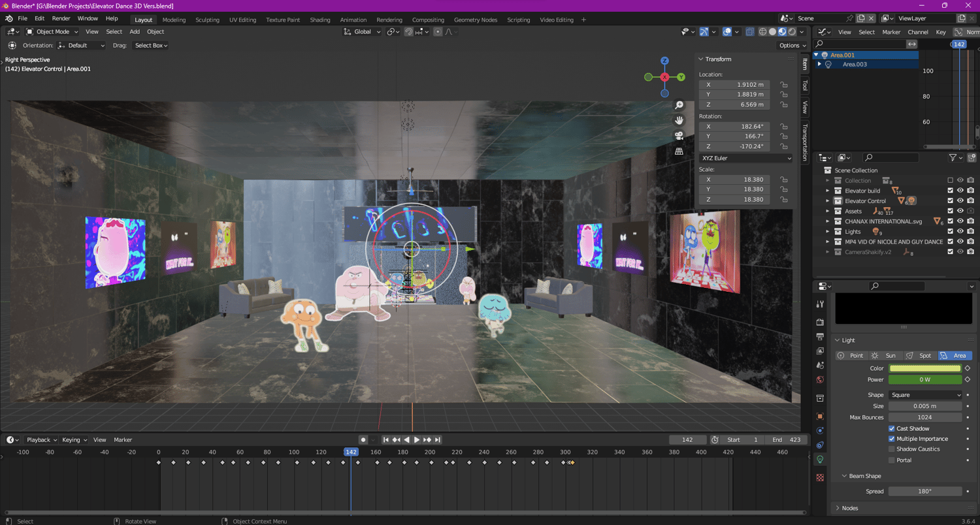Open the viewport Options button
The image size is (980, 525).
click(792, 45)
